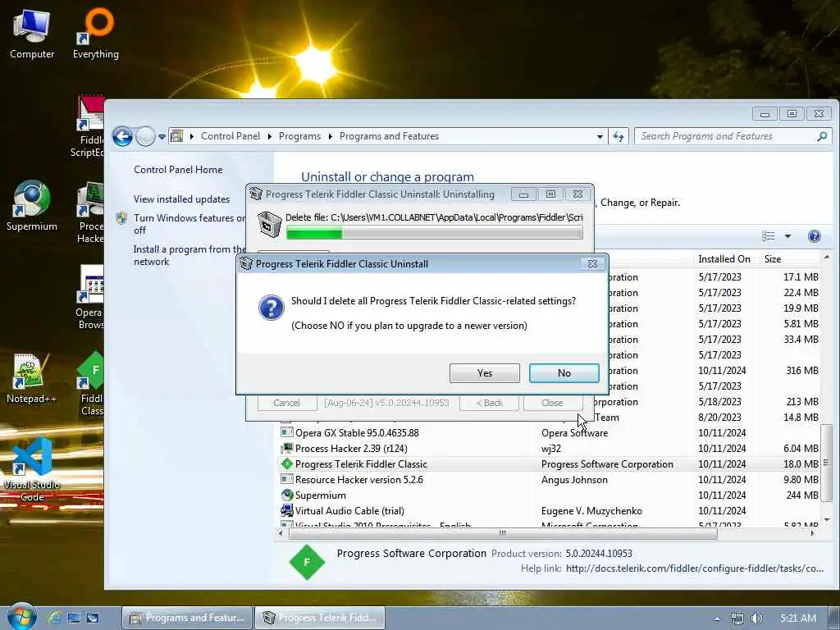Click Yes in the Fiddler uninstall dialog
The image size is (840, 630).
coord(484,373)
